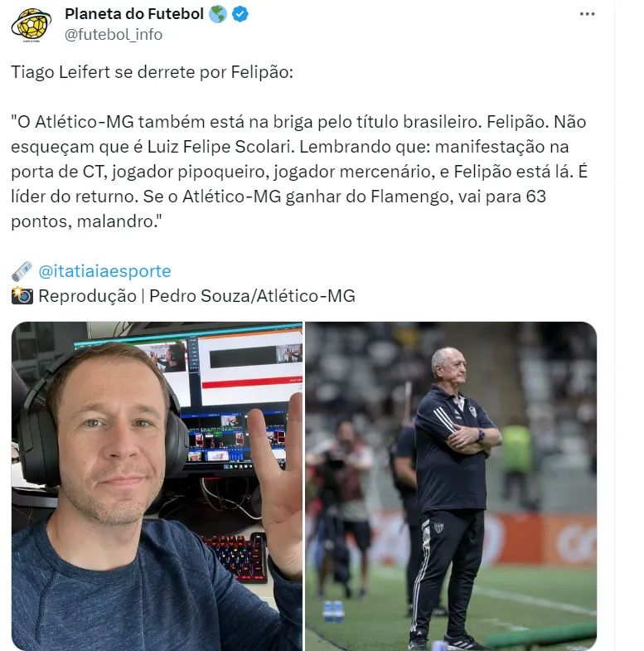Click the globe emoji beside the account name
644x651 pixels.
pyautogui.click(x=217, y=14)
